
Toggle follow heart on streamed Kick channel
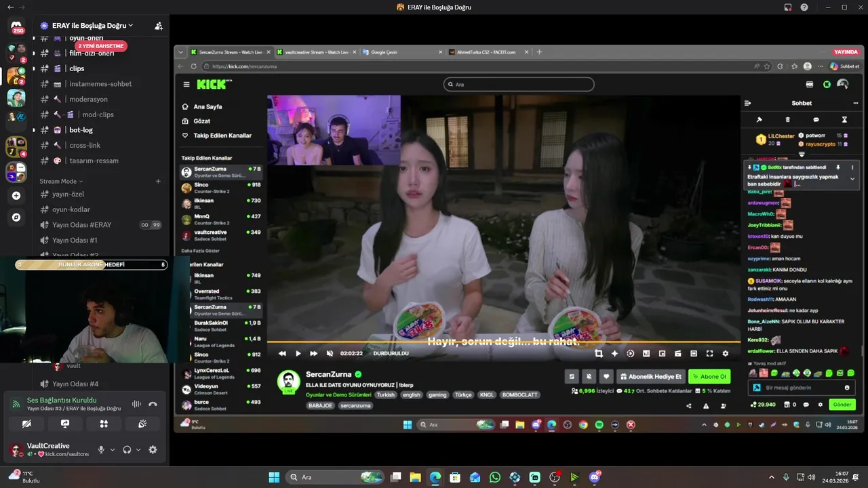click(x=606, y=376)
